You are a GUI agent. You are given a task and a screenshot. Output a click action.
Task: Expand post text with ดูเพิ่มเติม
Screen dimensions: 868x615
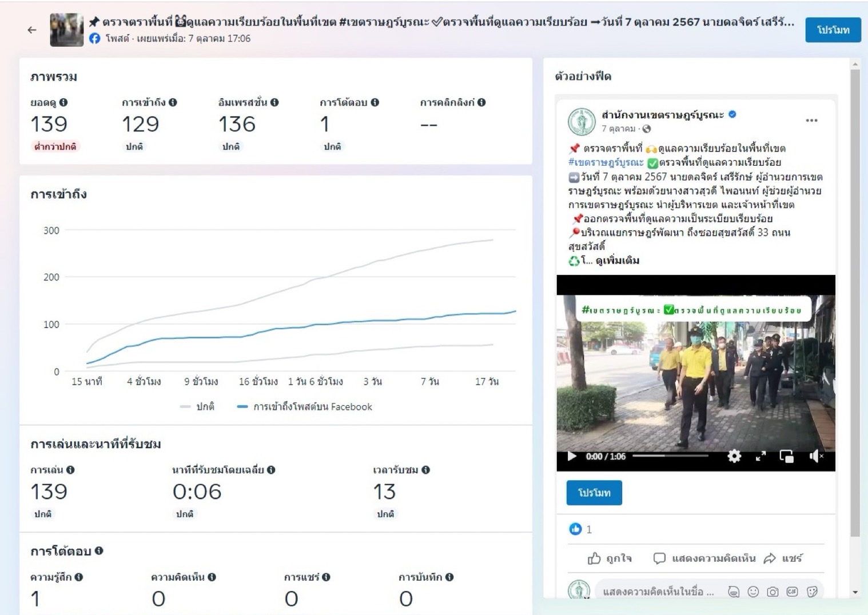[617, 261]
